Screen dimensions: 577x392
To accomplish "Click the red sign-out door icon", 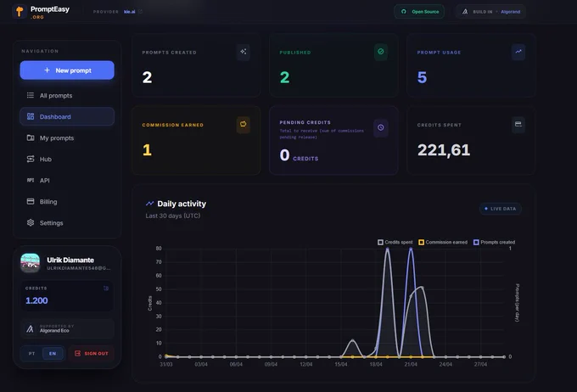I will pos(78,353).
